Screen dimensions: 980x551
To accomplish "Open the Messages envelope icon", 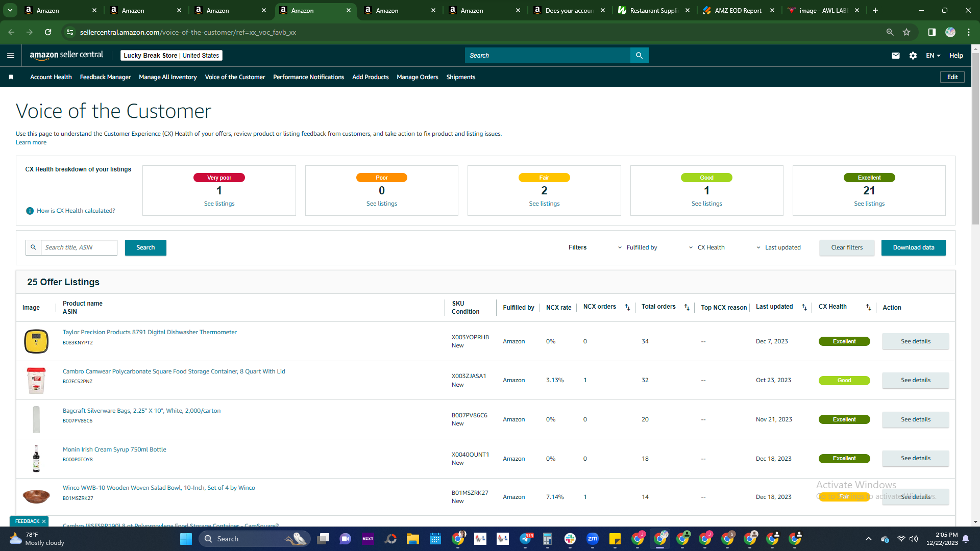I will (896, 56).
